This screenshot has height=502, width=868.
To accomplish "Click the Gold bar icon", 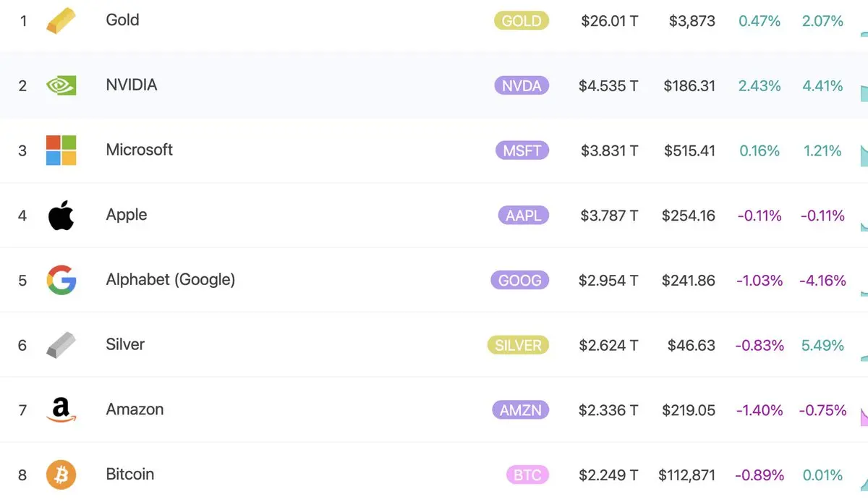I will pos(61,22).
